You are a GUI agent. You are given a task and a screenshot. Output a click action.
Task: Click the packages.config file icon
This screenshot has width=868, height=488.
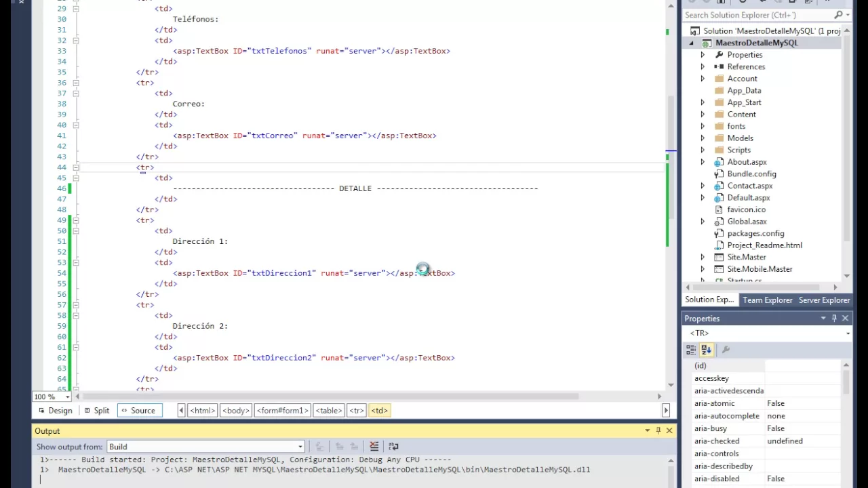point(719,233)
